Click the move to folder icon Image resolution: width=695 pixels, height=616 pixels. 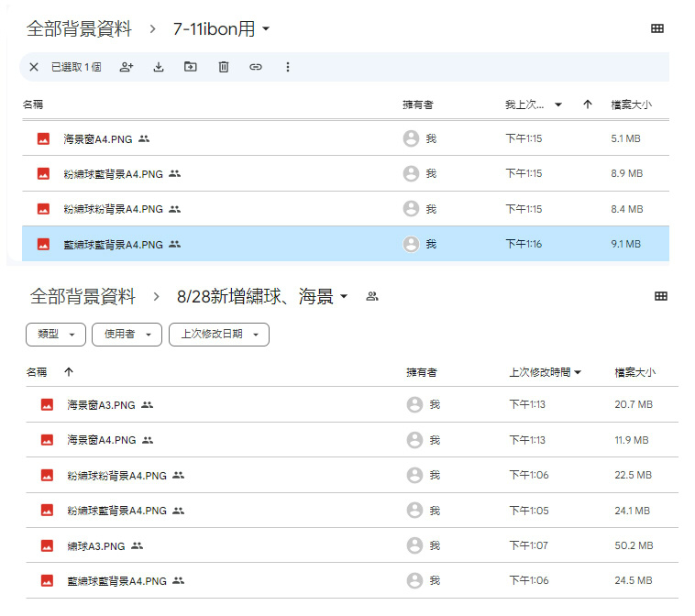click(191, 67)
